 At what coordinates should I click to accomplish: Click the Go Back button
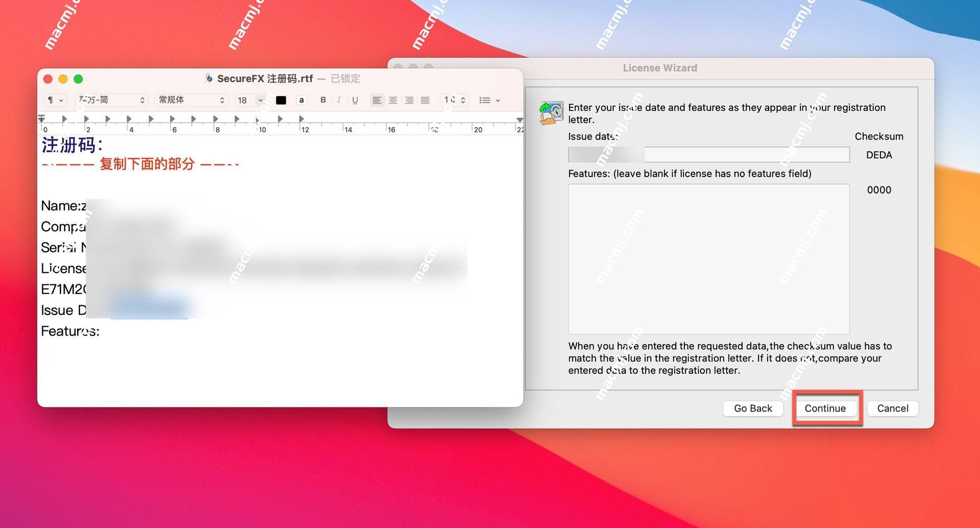753,408
